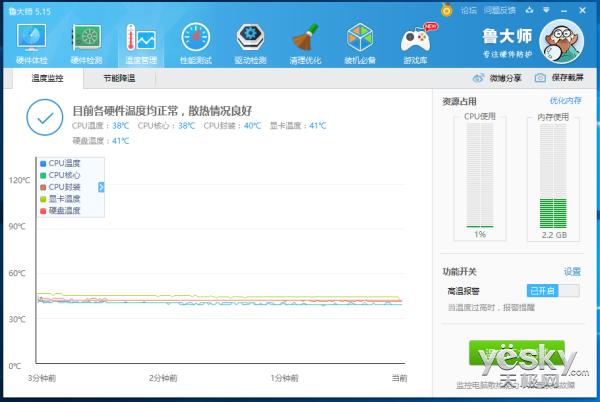The height and width of the screenshot is (402, 600).
Task: Click the 1分钟前 axis label
Action: click(x=284, y=378)
